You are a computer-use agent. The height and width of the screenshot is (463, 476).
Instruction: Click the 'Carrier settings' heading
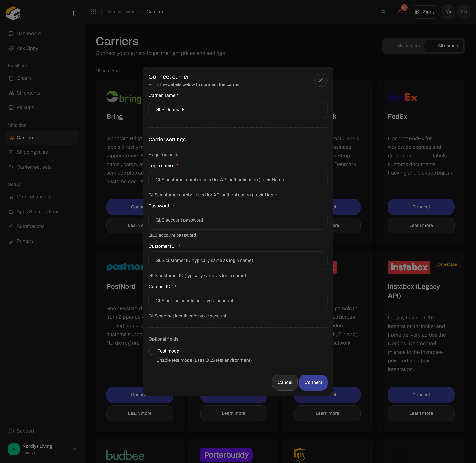(167, 140)
